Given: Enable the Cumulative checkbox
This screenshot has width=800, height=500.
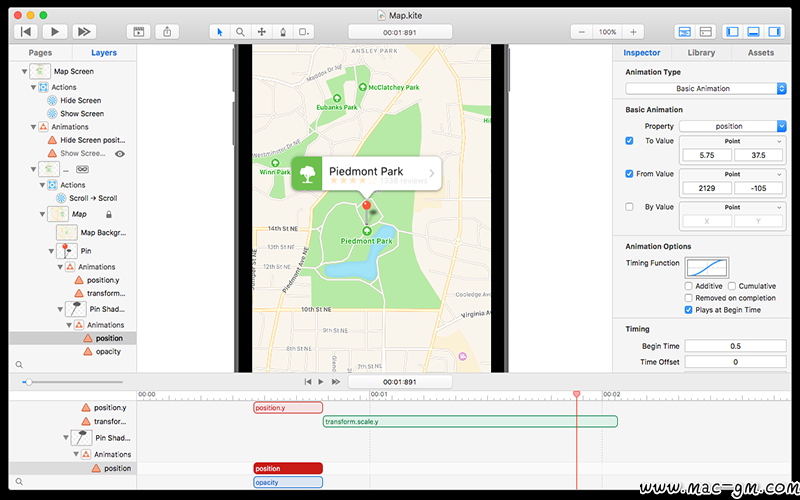Looking at the screenshot, I should (x=732, y=286).
